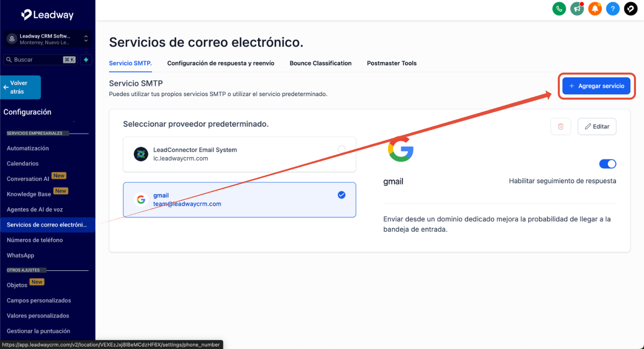
Task: Click LeadConnector Email System logo icon
Action: point(141,154)
